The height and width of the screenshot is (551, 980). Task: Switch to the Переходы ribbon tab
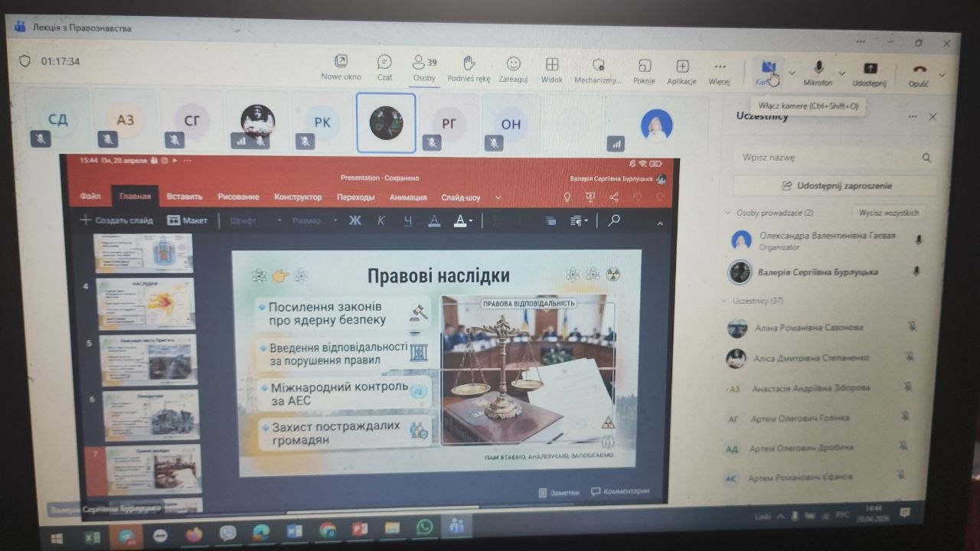[x=356, y=197]
